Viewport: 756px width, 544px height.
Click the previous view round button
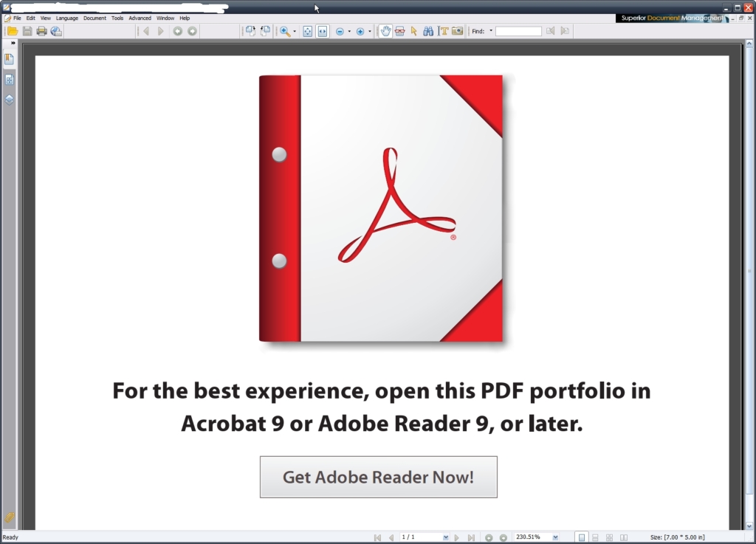point(177,31)
